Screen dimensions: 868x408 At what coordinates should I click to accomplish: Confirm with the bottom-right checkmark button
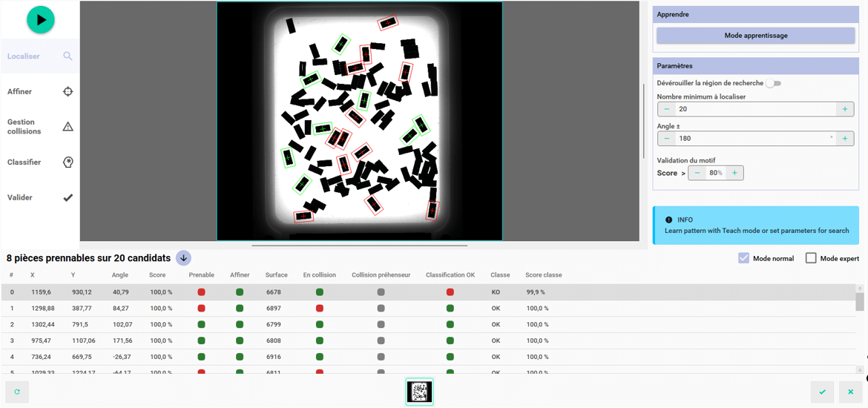point(822,392)
